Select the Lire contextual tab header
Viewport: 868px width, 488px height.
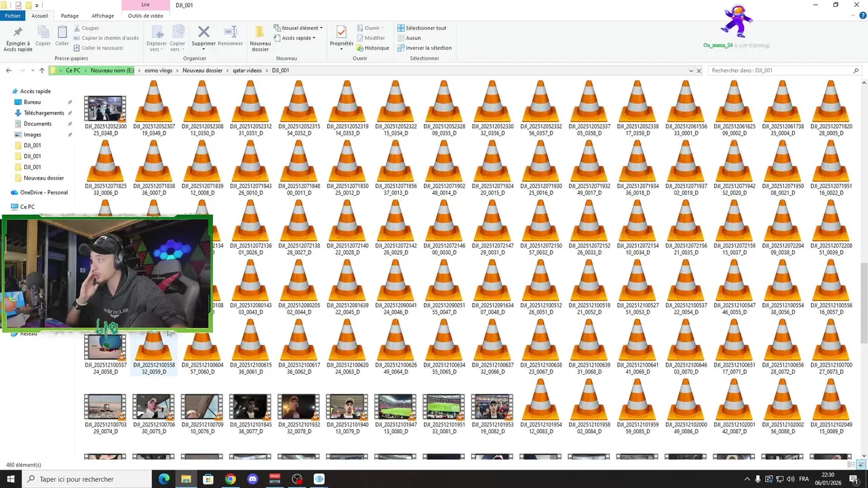click(x=145, y=5)
